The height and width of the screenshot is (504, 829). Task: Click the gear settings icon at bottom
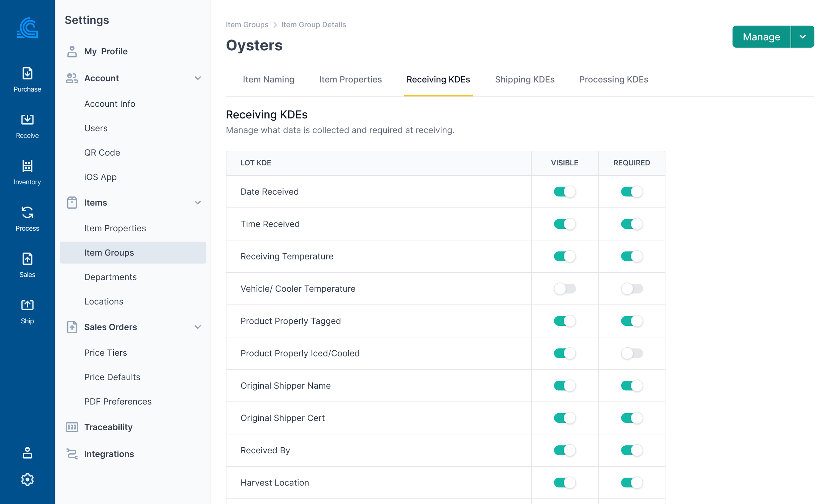(x=27, y=479)
